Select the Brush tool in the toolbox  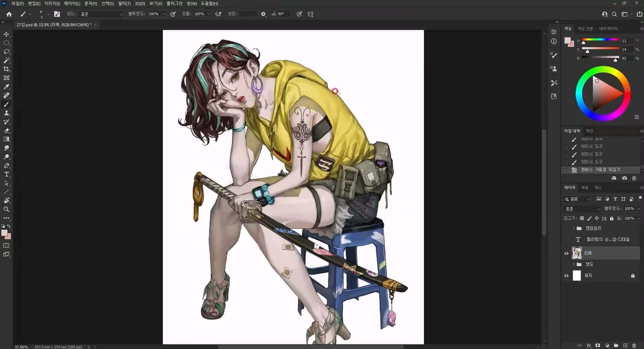6,104
